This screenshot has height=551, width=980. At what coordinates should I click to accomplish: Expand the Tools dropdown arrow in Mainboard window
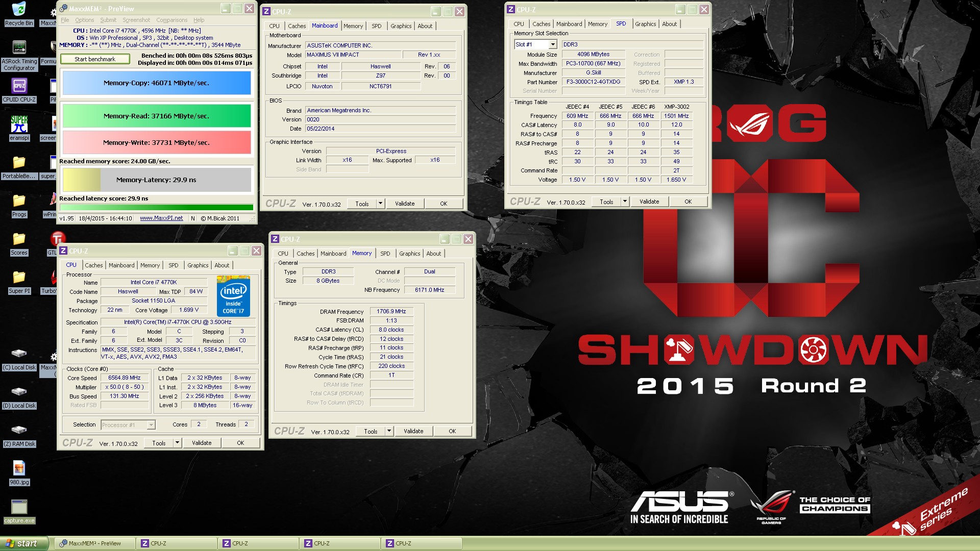(x=380, y=204)
